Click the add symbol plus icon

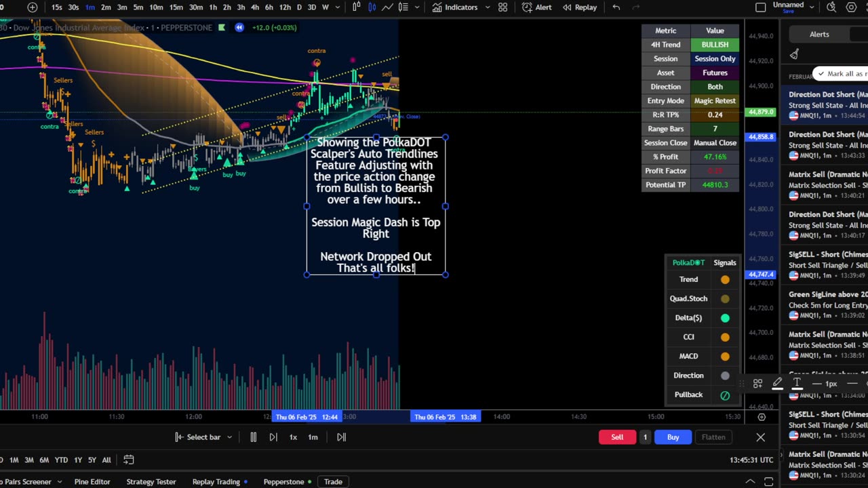click(x=32, y=7)
